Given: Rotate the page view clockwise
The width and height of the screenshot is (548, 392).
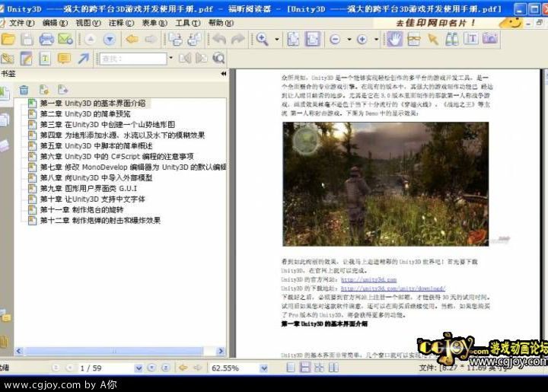Looking at the screenshot, I should click(x=176, y=39).
